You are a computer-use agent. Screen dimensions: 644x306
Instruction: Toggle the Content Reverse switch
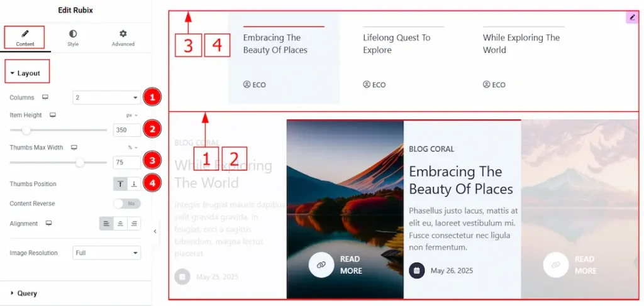127,204
